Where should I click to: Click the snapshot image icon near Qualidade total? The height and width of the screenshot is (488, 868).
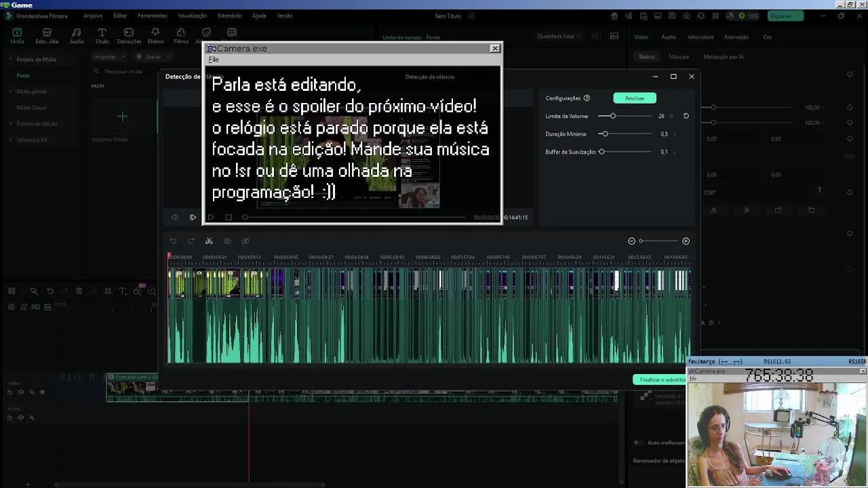coord(614,36)
